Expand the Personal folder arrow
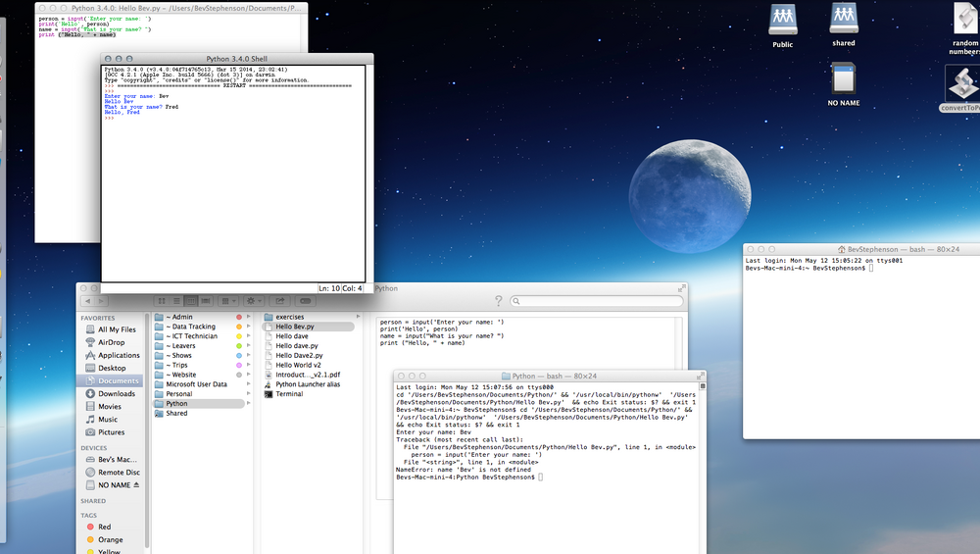The height and width of the screenshot is (554, 980). click(249, 394)
